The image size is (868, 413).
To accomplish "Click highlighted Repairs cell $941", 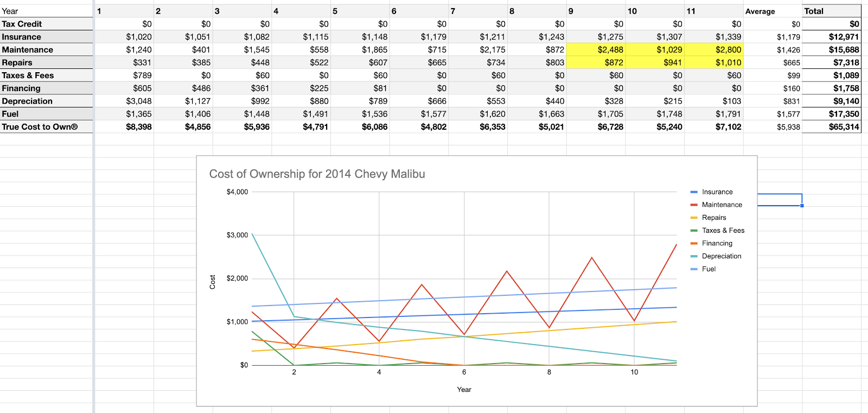I will tap(655, 62).
